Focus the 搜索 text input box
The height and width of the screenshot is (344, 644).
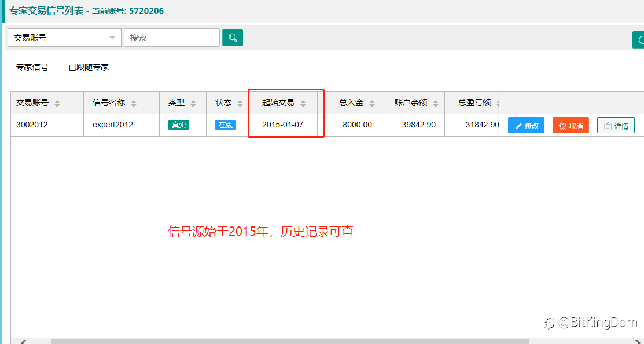coord(172,38)
